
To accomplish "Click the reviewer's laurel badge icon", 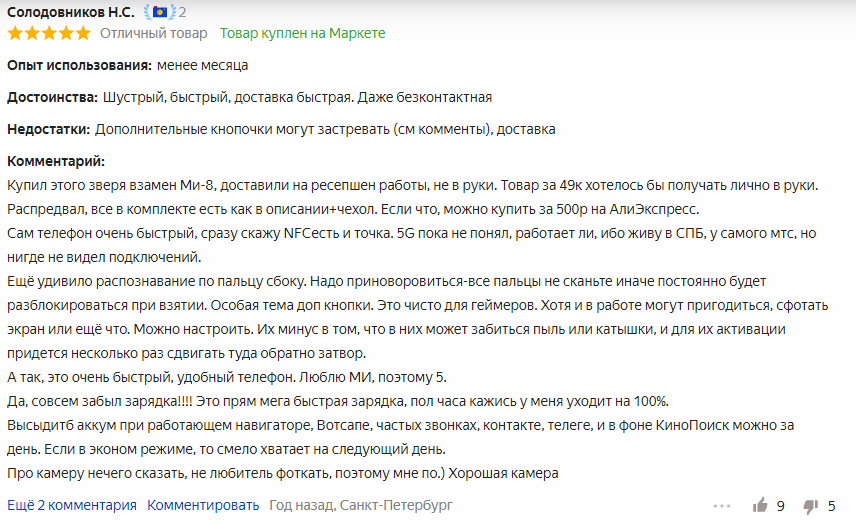I will (160, 11).
